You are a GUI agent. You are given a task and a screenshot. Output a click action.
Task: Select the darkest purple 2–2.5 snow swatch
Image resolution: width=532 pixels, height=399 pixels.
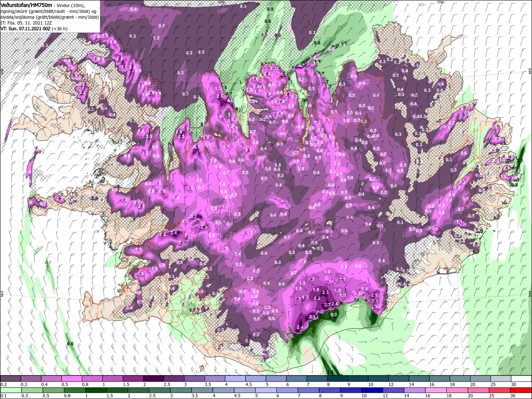pyautogui.click(x=153, y=379)
